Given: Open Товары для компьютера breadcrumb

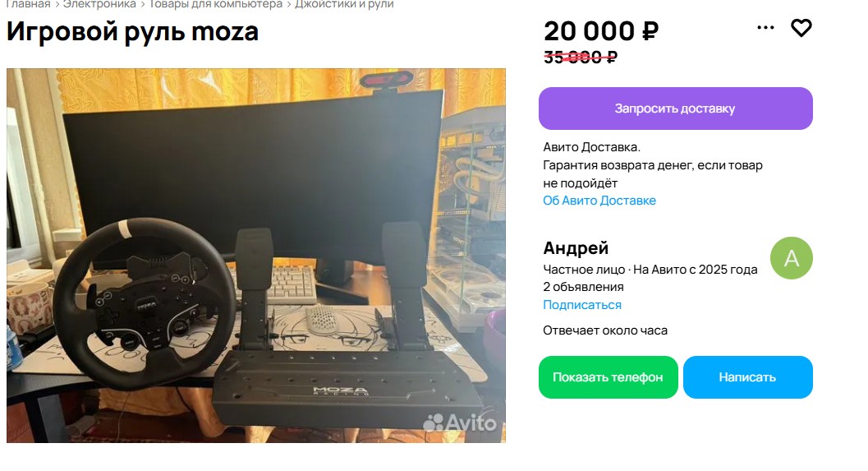Looking at the screenshot, I should point(215,4).
